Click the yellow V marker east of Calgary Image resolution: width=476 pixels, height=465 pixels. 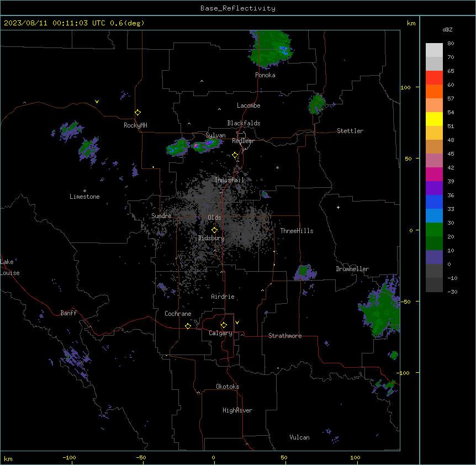click(237, 323)
